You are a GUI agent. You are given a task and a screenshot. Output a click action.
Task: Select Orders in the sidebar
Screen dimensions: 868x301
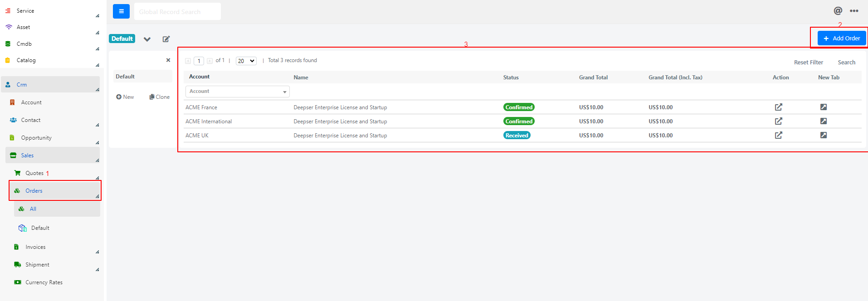[x=55, y=191]
